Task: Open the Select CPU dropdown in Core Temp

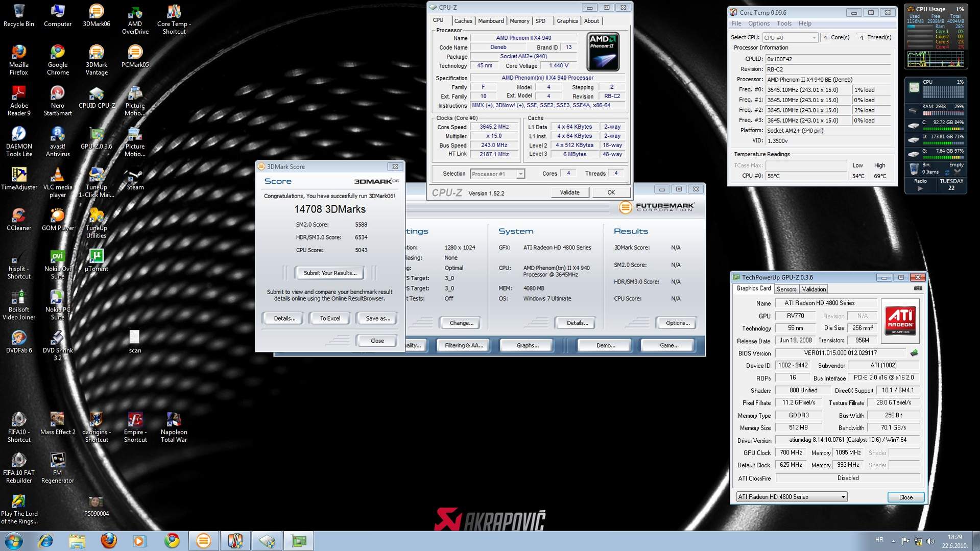Action: pyautogui.click(x=814, y=38)
